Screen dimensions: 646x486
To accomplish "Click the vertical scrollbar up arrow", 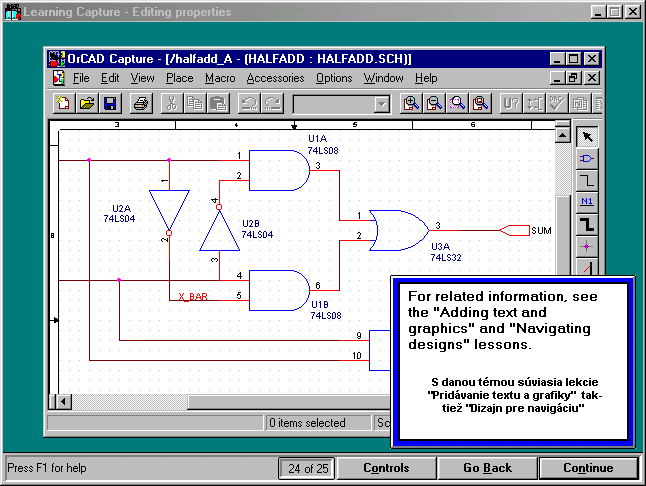I will [x=562, y=136].
